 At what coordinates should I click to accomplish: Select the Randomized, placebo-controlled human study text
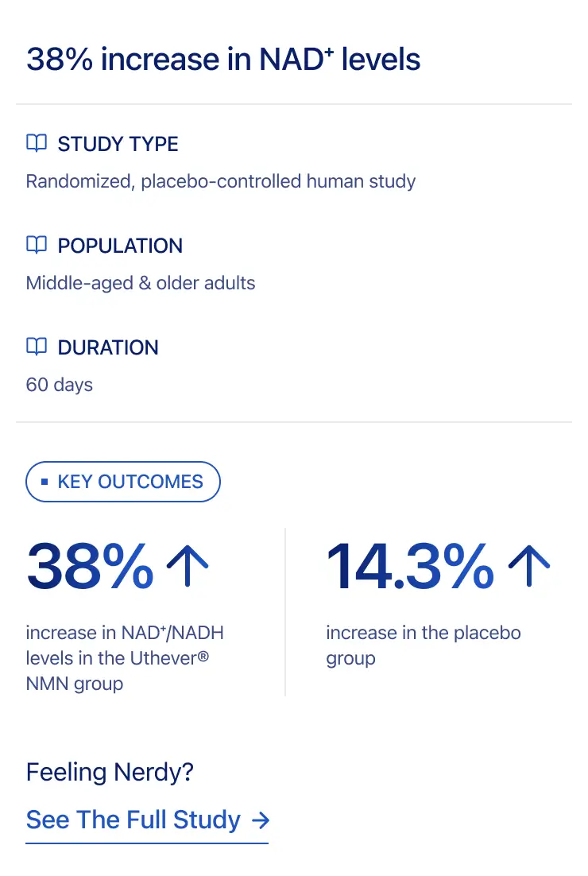(x=220, y=181)
